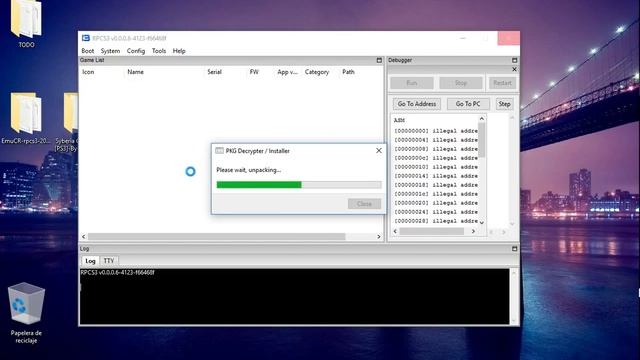The image size is (640, 360).
Task: Sort game list by Serial column
Action: (214, 72)
